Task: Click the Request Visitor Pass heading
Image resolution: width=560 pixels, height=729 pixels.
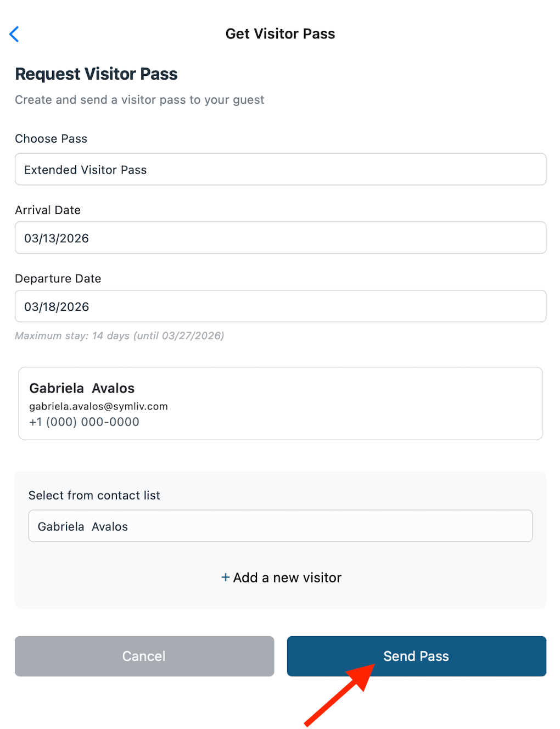Action: point(96,74)
